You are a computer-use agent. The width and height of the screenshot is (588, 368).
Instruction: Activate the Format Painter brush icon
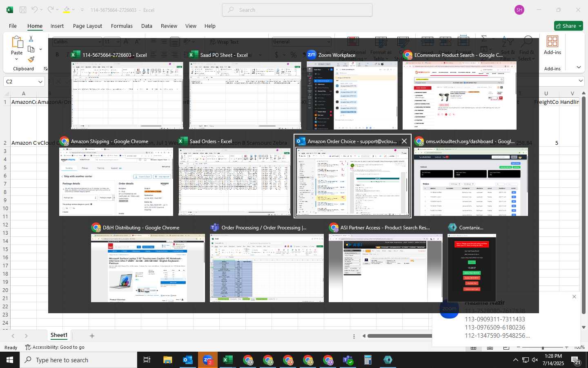[31, 60]
